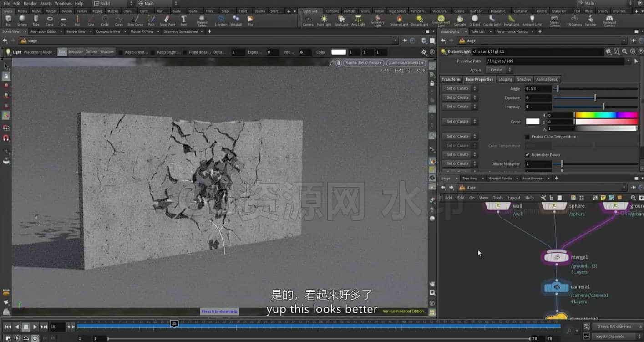
Task: Toggle Fixed distance checkbox in viewport bar
Action: pyautogui.click(x=185, y=52)
